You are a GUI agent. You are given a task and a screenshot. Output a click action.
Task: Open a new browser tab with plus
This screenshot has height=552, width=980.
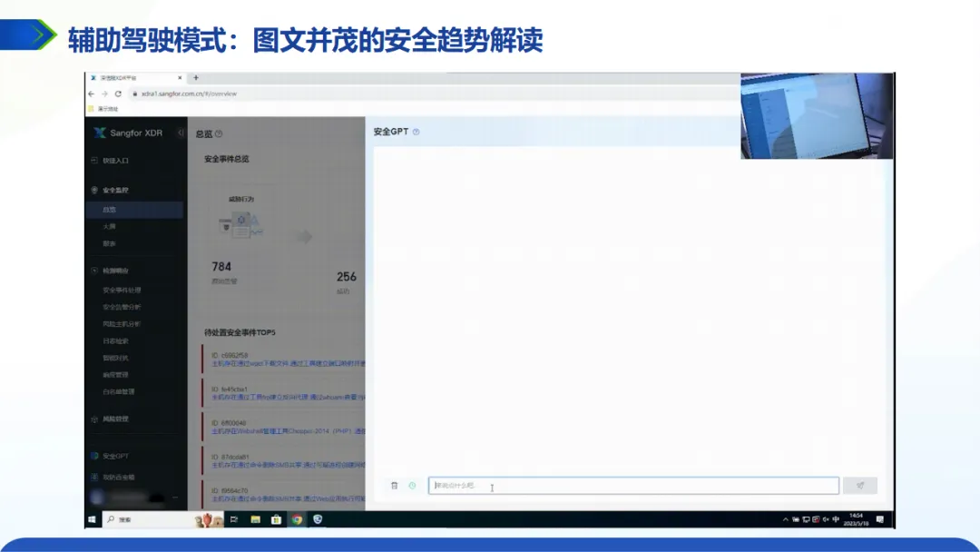196,77
